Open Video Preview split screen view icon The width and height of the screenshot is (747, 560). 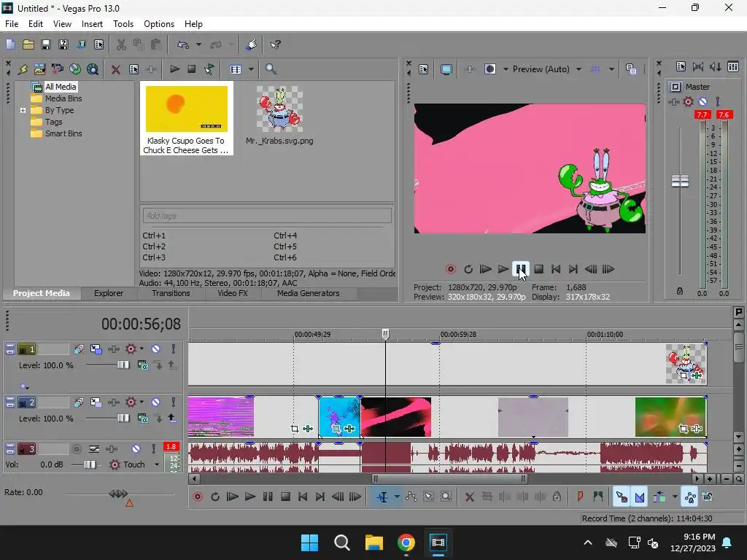[x=490, y=69]
